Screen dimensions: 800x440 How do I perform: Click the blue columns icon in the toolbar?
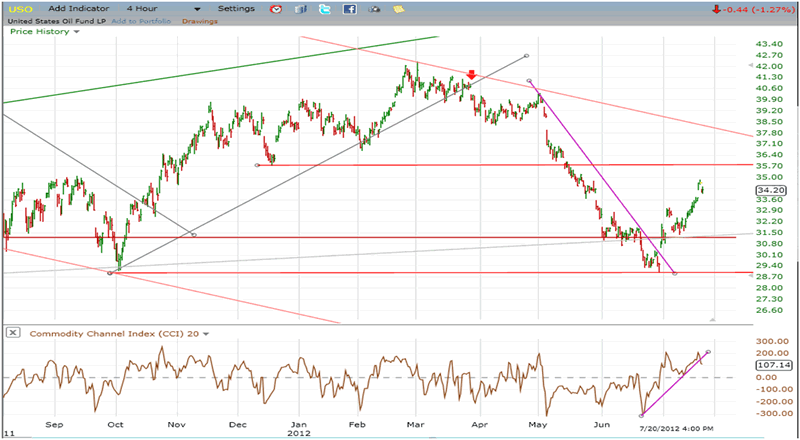299,9
